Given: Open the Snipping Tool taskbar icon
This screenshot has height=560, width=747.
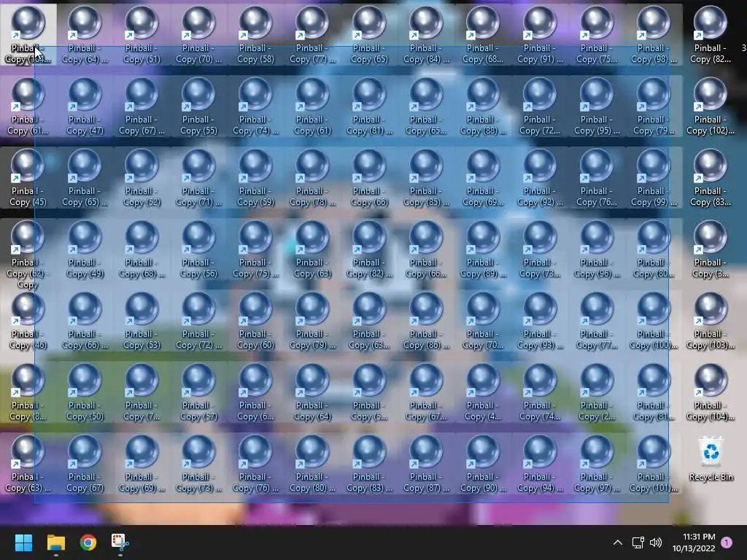Looking at the screenshot, I should point(120,542).
